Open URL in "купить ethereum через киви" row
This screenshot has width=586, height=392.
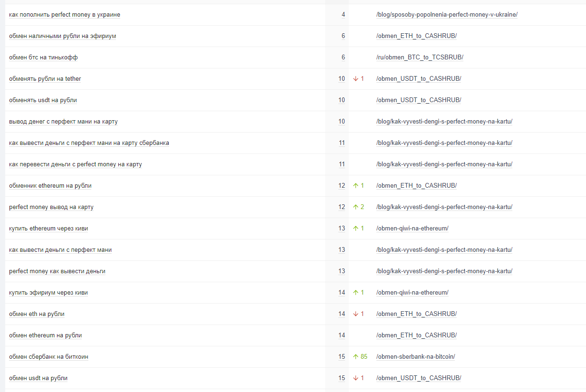click(412, 229)
